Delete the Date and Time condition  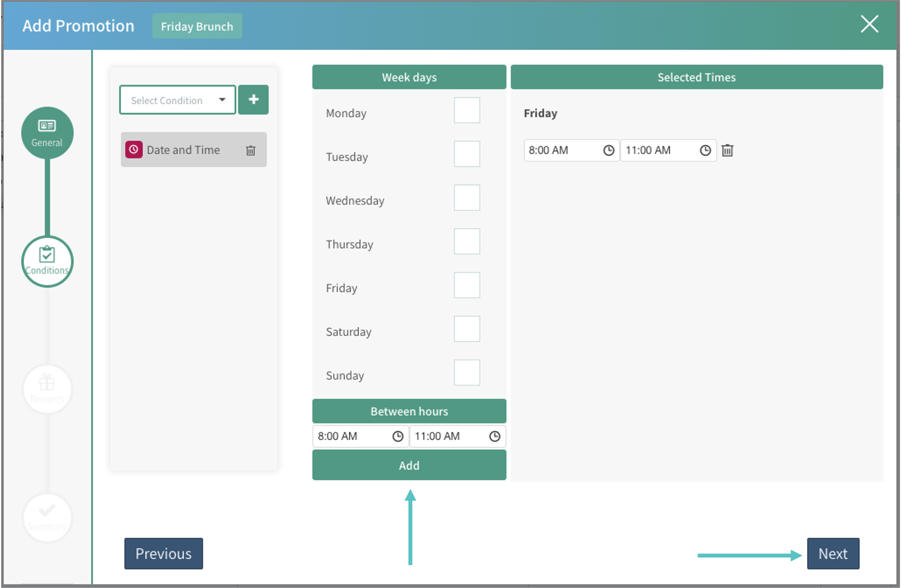pos(251,150)
